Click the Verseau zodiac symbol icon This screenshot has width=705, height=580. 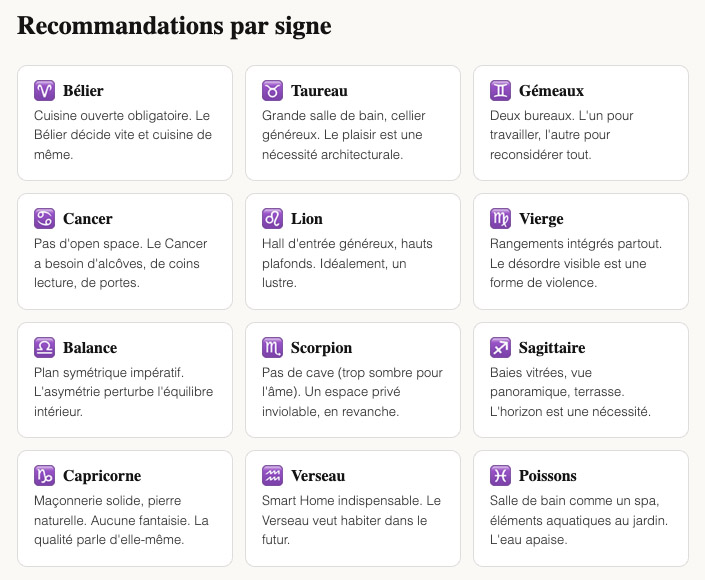coord(272,476)
